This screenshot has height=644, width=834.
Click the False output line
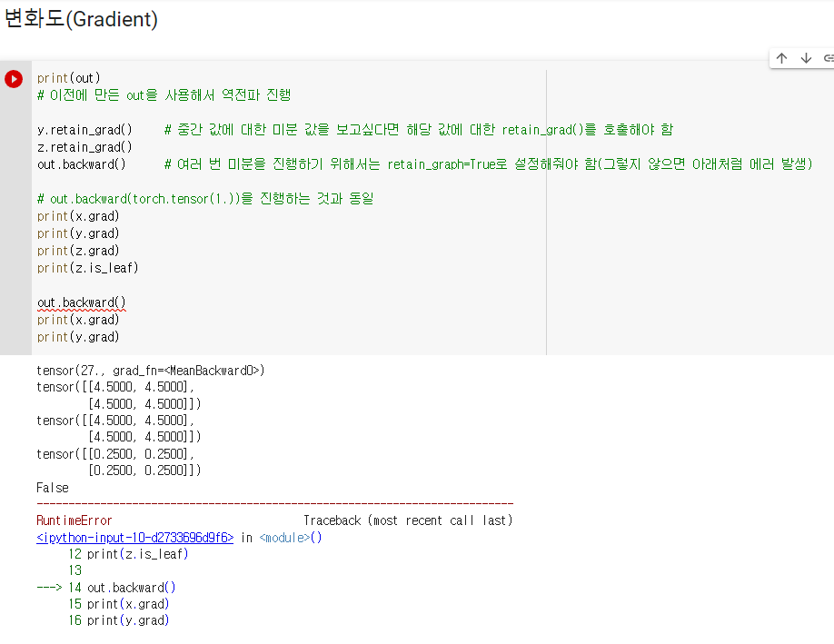click(52, 487)
